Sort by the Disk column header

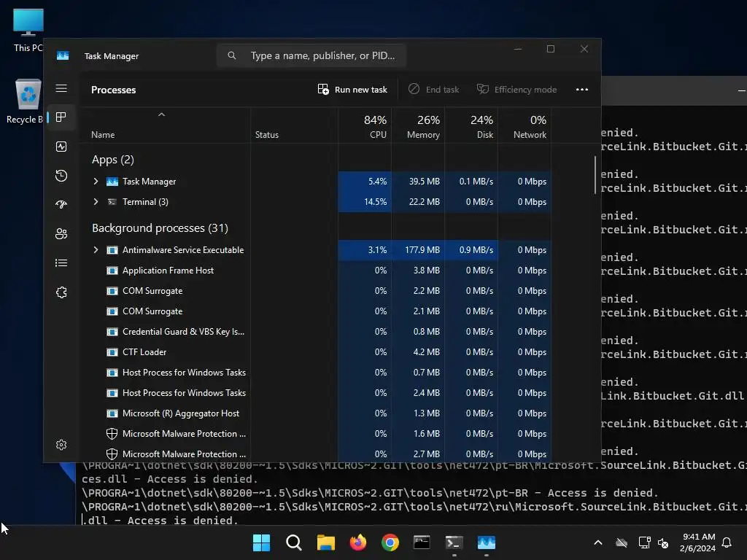[x=472, y=127]
